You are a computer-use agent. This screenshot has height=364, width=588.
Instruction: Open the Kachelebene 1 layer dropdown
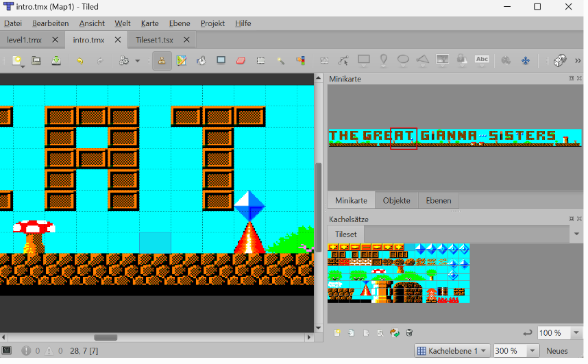[452, 351]
